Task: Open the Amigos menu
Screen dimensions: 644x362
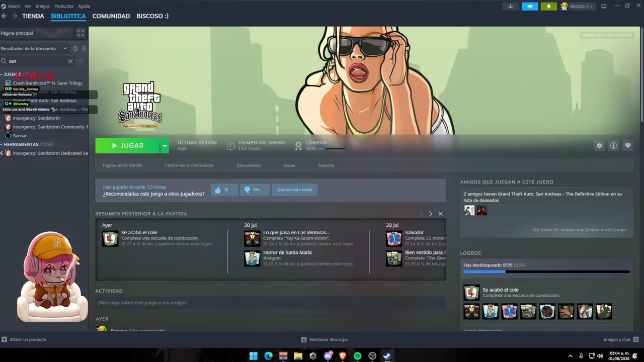Action: [x=43, y=6]
